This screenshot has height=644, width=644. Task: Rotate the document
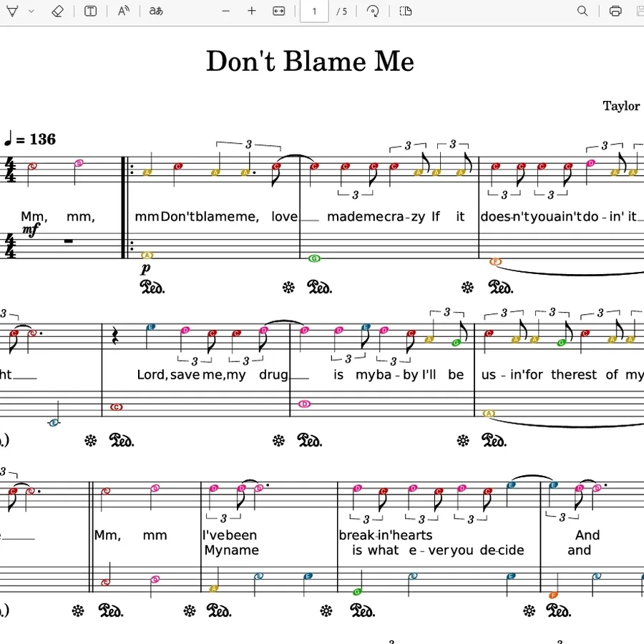(x=373, y=11)
